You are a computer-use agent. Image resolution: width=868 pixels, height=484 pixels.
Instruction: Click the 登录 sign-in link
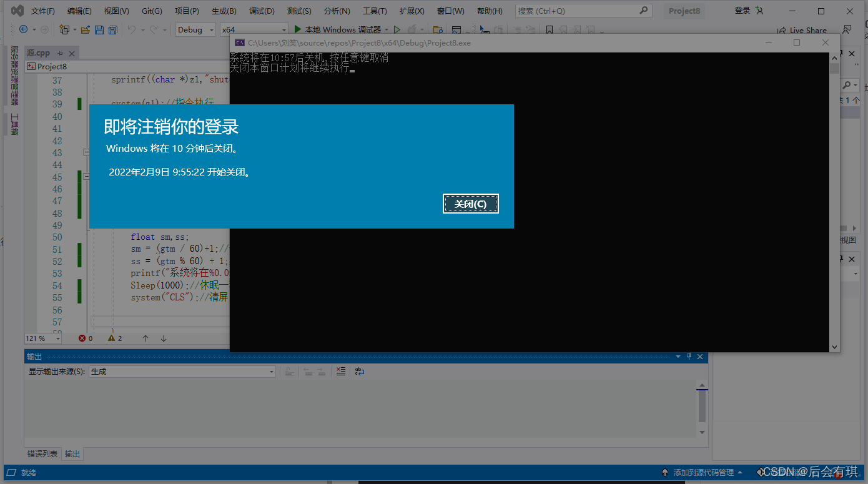point(742,11)
